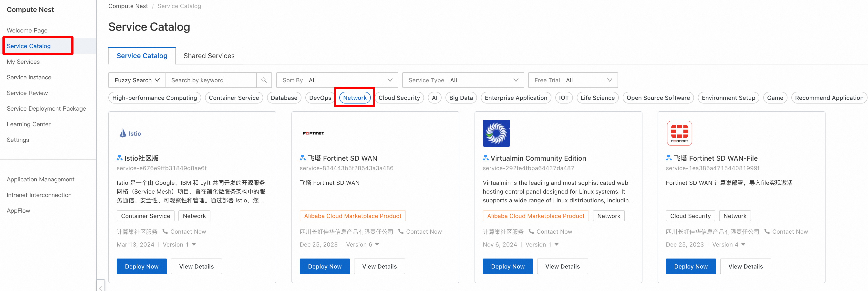Click the Istio logo thumbnail
868x291 pixels.
[x=130, y=133]
